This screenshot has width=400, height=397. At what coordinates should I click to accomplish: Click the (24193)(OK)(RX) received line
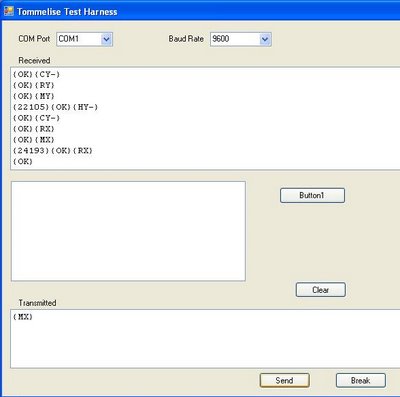click(x=53, y=150)
